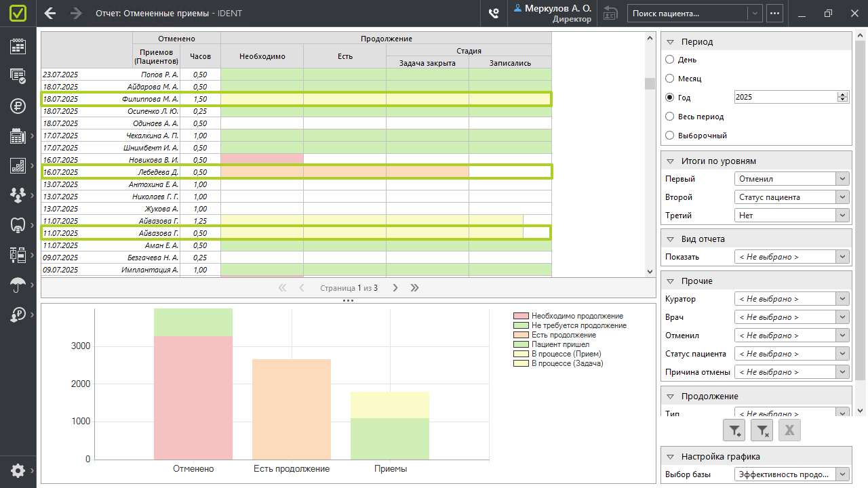Image resolution: width=868 pixels, height=488 pixels.
Task: Choose the Весь период radio option
Action: coord(670,117)
